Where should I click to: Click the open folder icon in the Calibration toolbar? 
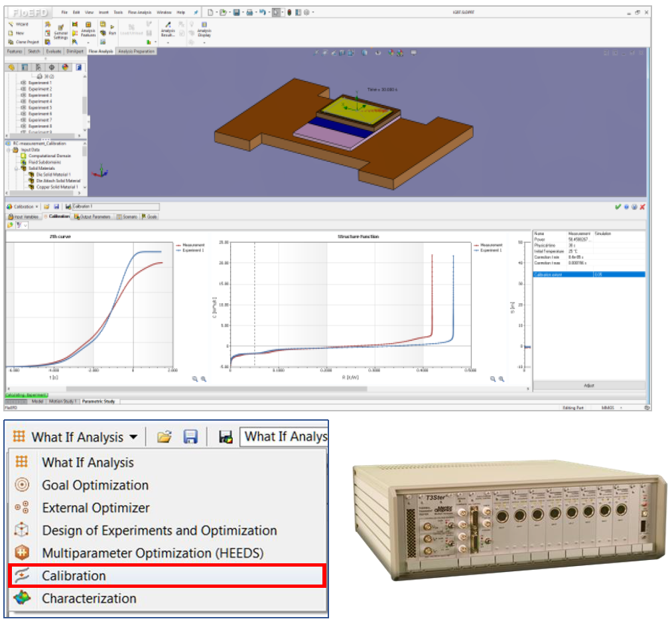coord(46,206)
